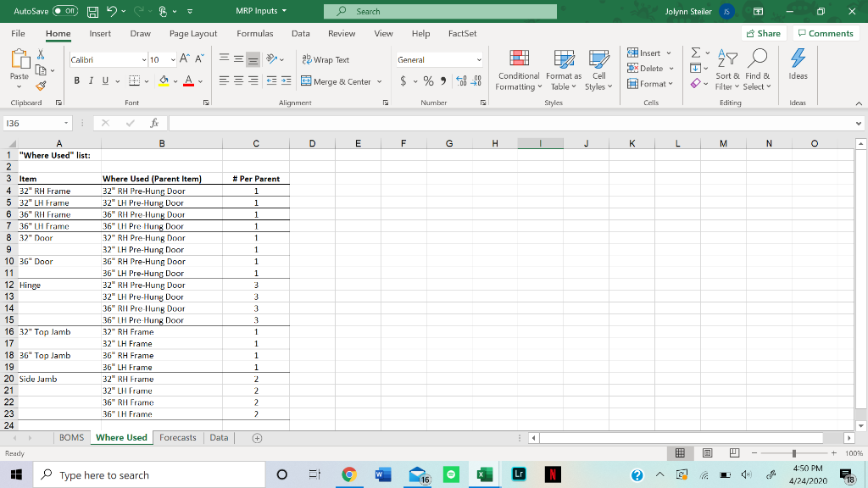Decrease font size with smaller A icon
Viewport: 868px width, 488px height.
point(199,59)
